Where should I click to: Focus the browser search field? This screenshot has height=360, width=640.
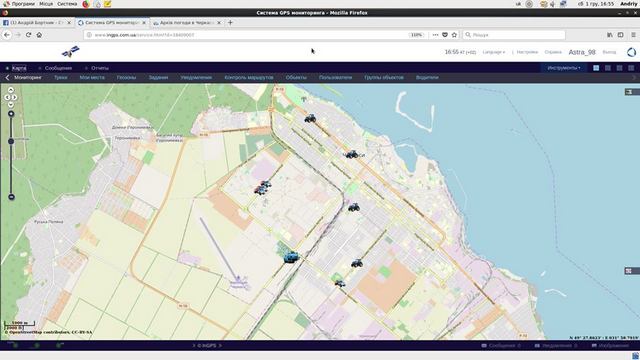[514, 35]
